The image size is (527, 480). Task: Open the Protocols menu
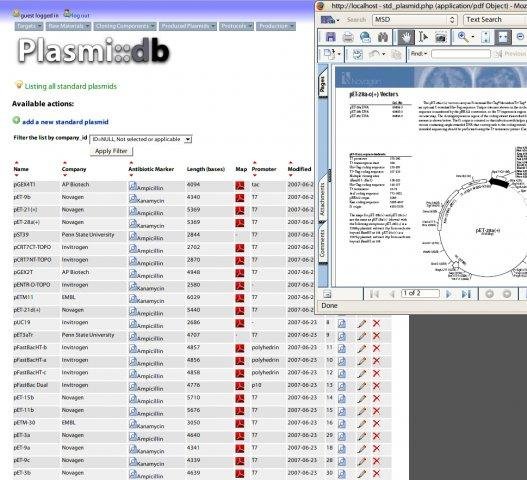click(236, 26)
